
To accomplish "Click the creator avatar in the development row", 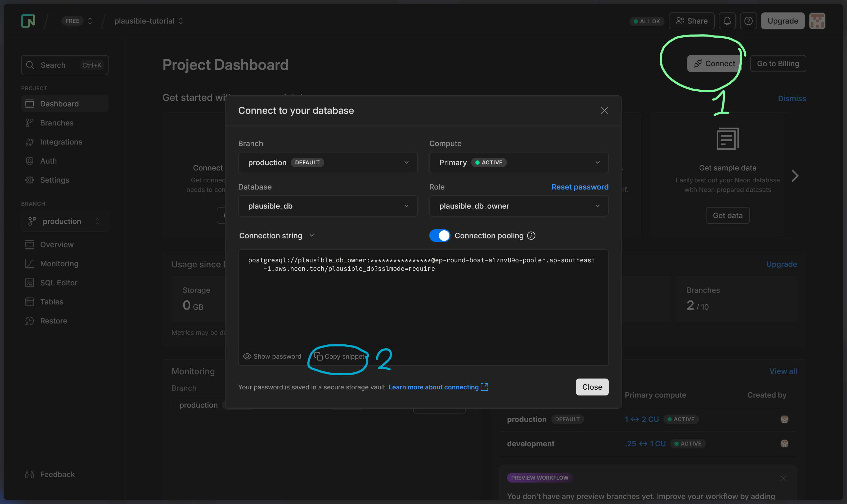I will (784, 444).
